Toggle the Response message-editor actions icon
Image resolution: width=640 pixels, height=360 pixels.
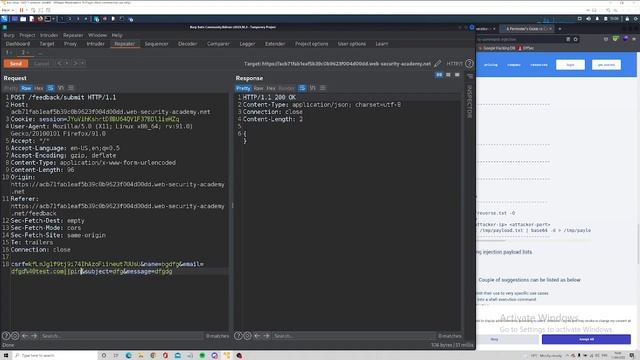(x=302, y=88)
